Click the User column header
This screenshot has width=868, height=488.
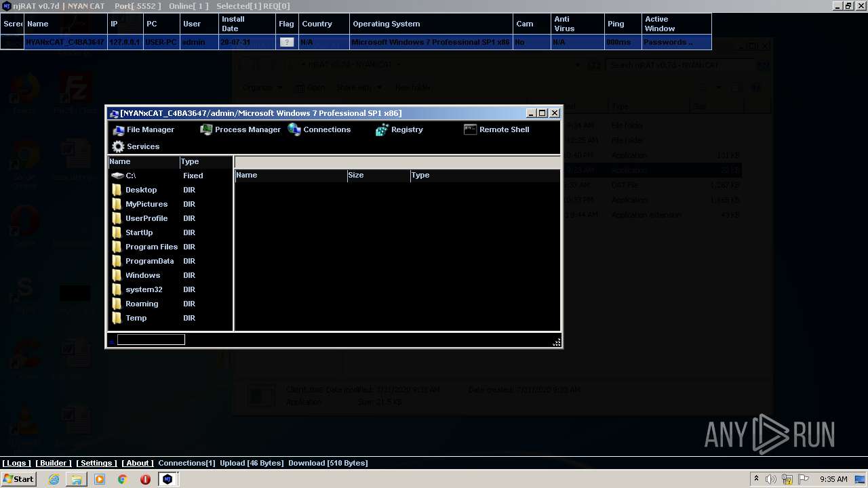click(x=199, y=24)
